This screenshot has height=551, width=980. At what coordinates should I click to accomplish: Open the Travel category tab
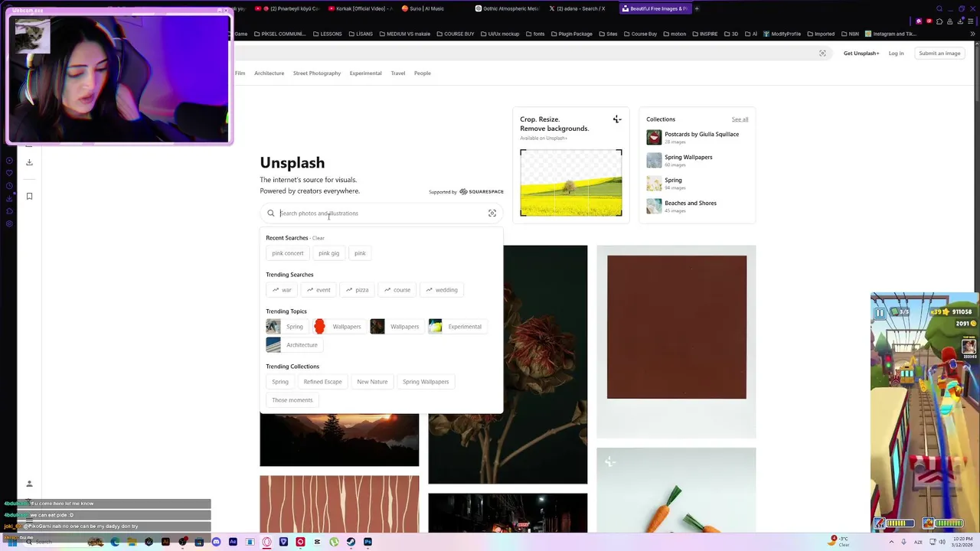click(398, 73)
